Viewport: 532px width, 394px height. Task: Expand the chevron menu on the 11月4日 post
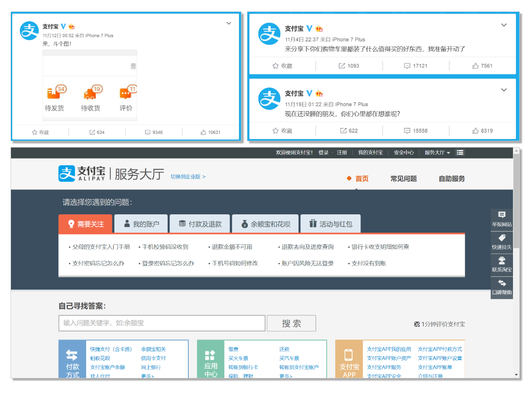[x=504, y=25]
